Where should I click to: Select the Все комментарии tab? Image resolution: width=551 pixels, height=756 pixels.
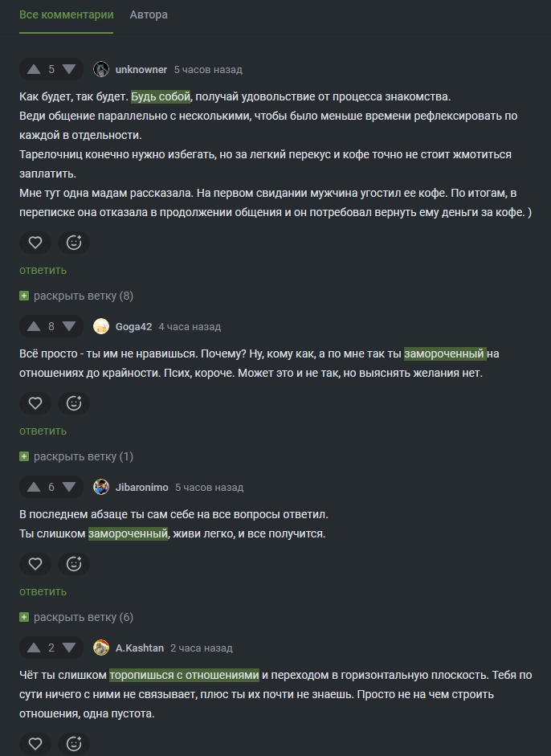coord(66,15)
